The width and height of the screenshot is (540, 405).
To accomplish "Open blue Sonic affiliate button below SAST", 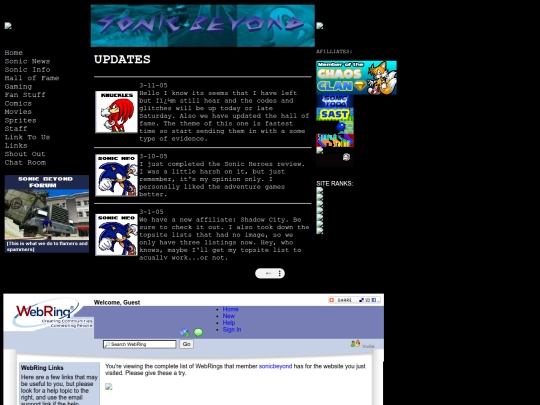I will click(335, 127).
